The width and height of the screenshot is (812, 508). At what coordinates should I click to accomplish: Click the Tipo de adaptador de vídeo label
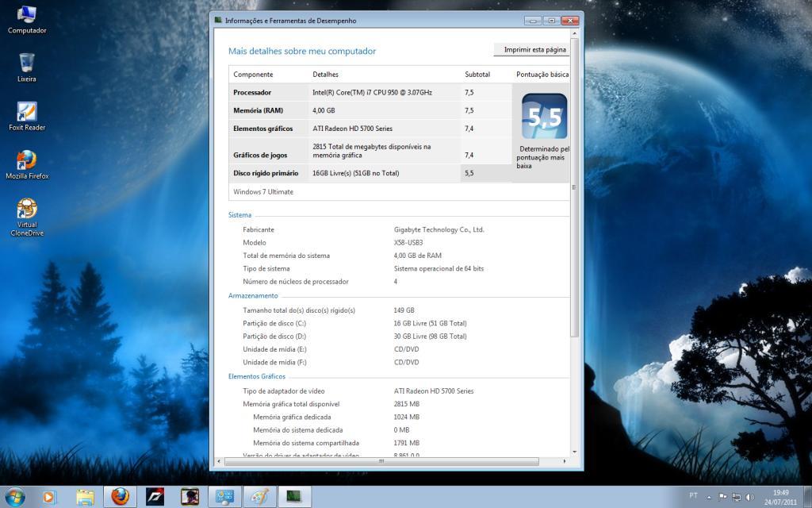click(x=284, y=391)
